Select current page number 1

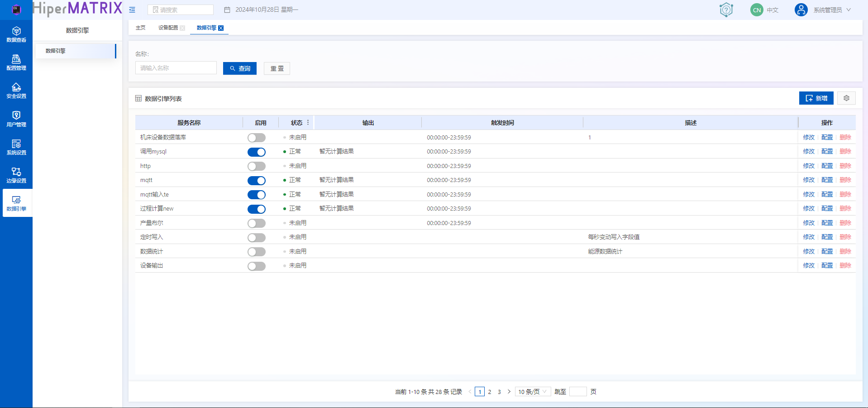click(x=480, y=392)
